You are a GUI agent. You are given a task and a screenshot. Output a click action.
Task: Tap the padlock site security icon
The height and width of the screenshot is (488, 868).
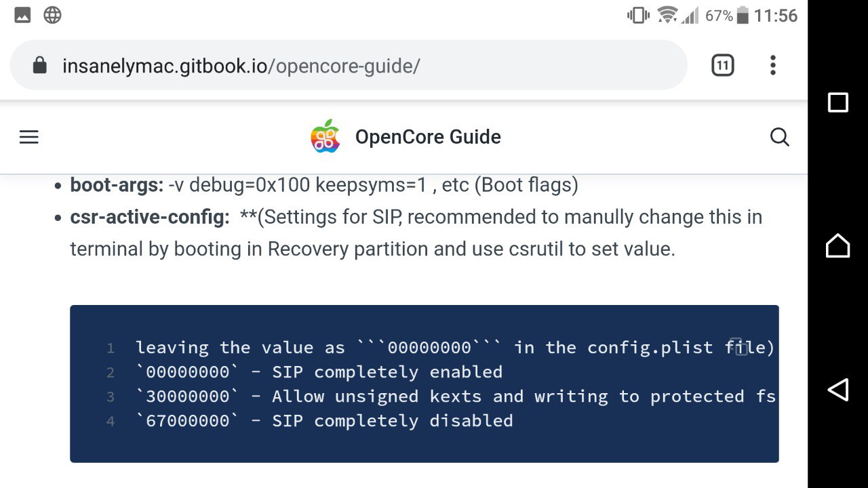[40, 65]
